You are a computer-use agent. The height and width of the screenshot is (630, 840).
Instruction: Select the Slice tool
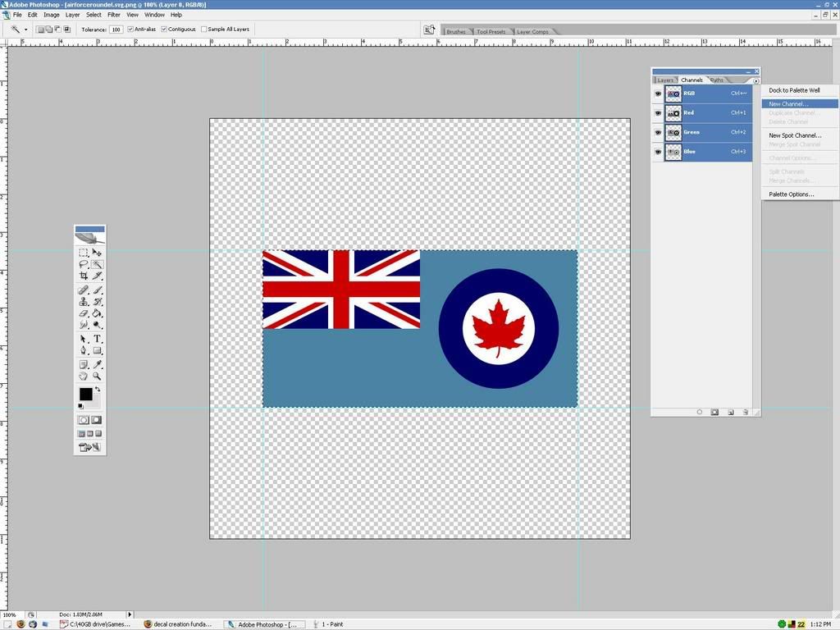click(97, 276)
